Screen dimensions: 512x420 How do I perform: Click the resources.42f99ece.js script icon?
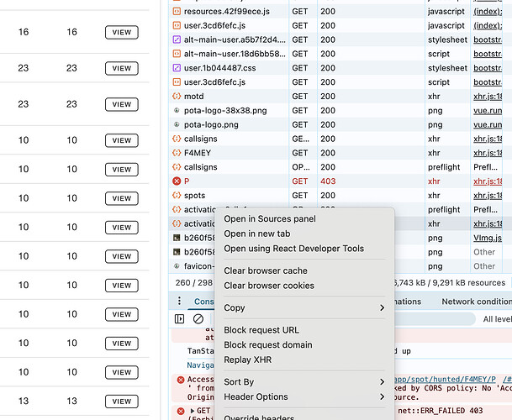tap(177, 12)
